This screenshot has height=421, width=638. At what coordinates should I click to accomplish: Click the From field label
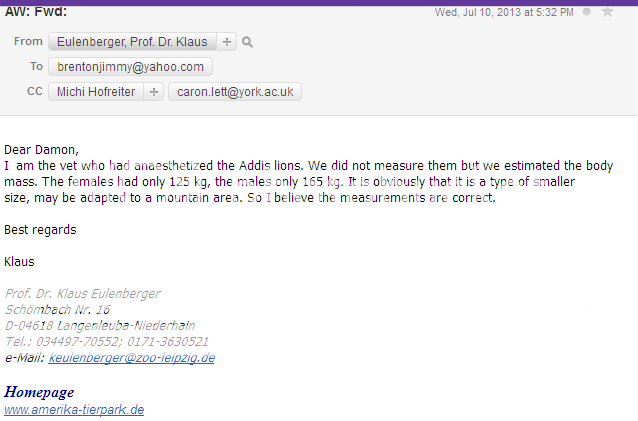pyautogui.click(x=29, y=42)
